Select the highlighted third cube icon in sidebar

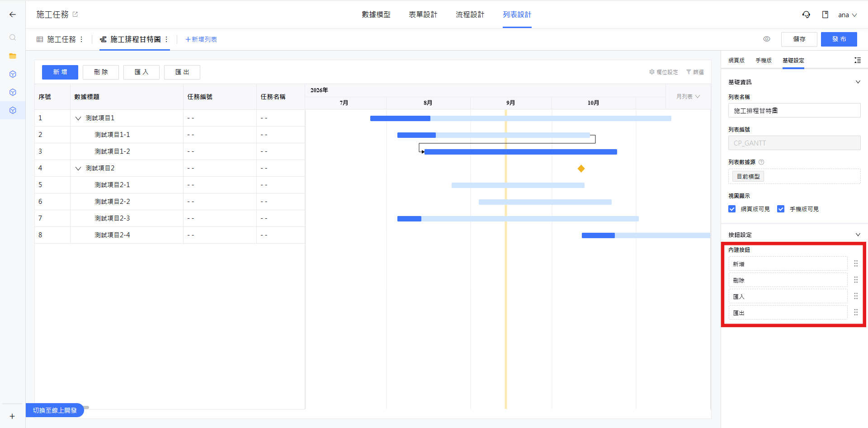(13, 110)
